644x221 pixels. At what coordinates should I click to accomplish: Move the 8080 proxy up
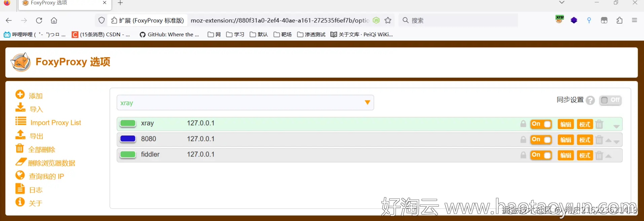608,140
